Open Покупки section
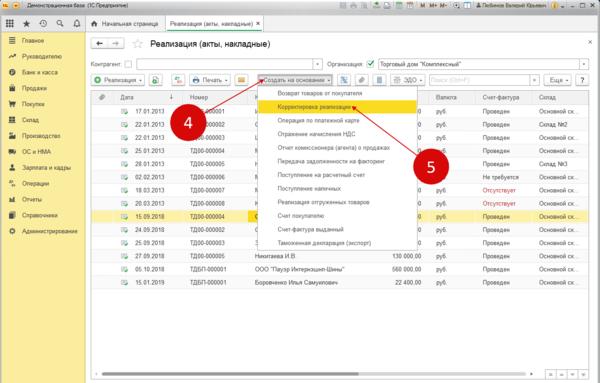Image resolution: width=600 pixels, height=383 pixels. coord(33,104)
